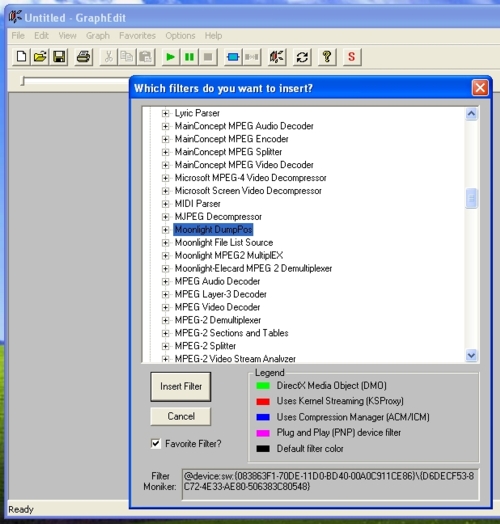Click the Insert Filter button
This screenshot has width=500, height=524.
tap(181, 387)
